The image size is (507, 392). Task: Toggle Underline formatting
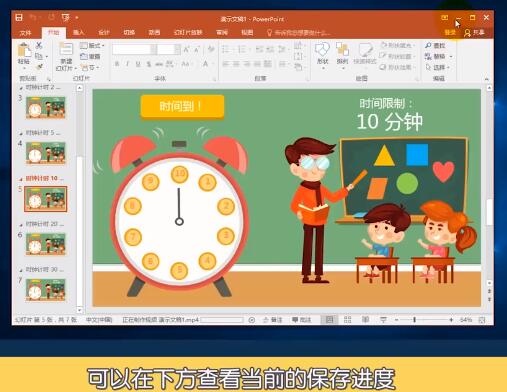tap(138, 64)
